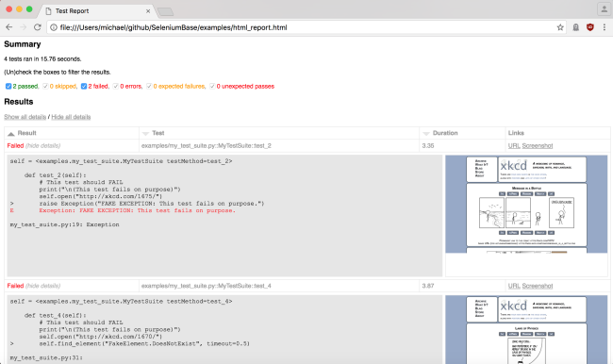Sort by the Duration column header
Viewport: 613px width, 364px height.
coord(462,133)
